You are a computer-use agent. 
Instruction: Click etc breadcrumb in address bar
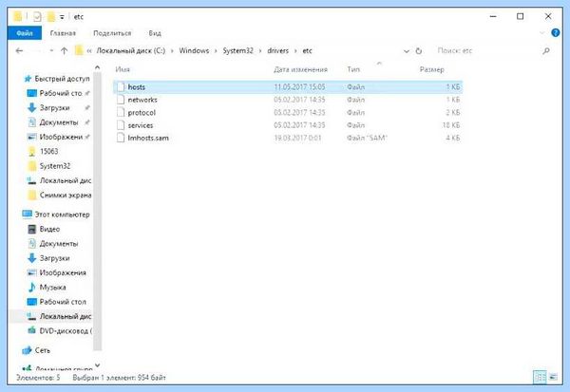[x=307, y=50]
